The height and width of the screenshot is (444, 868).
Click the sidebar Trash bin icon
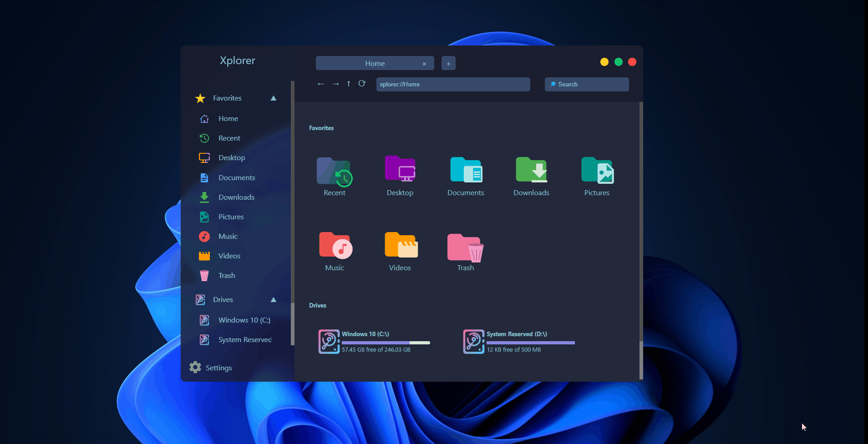pyautogui.click(x=204, y=276)
